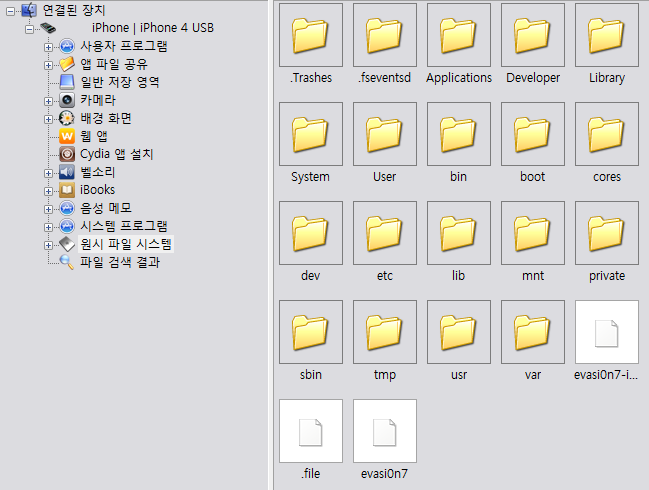Open the Applications folder
The width and height of the screenshot is (649, 490).
click(459, 35)
